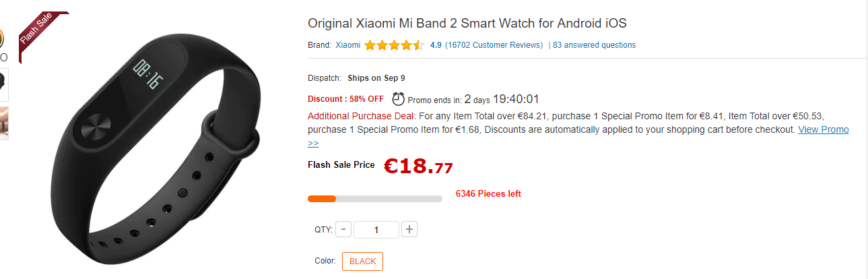Click the €18.77 flash sale price
The image size is (868, 279).
point(418,166)
